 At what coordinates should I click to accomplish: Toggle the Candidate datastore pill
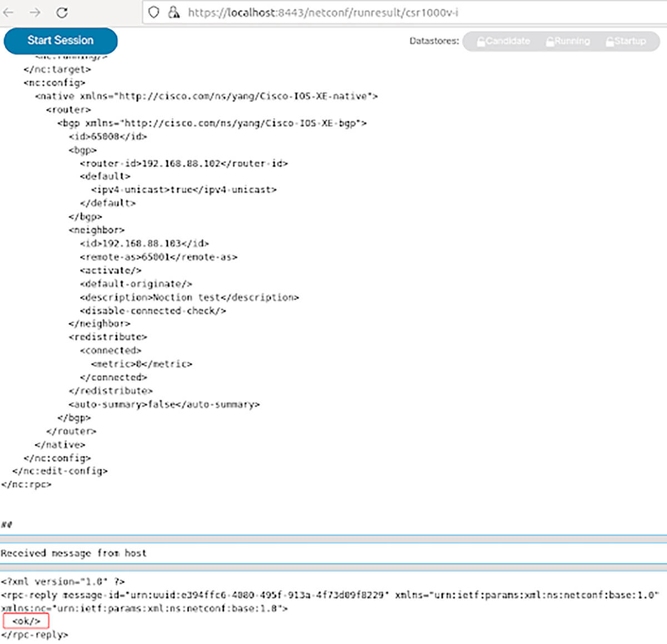pos(502,41)
